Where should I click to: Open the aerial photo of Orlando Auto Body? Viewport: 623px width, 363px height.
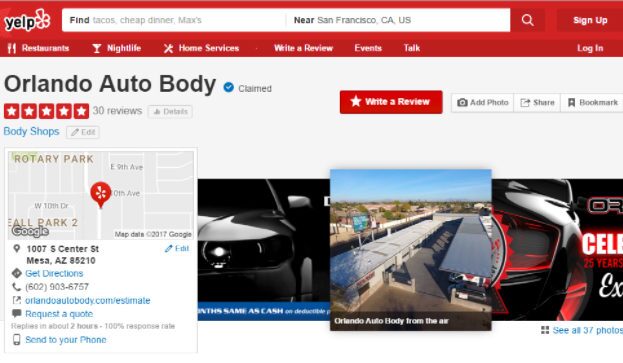[x=411, y=250]
